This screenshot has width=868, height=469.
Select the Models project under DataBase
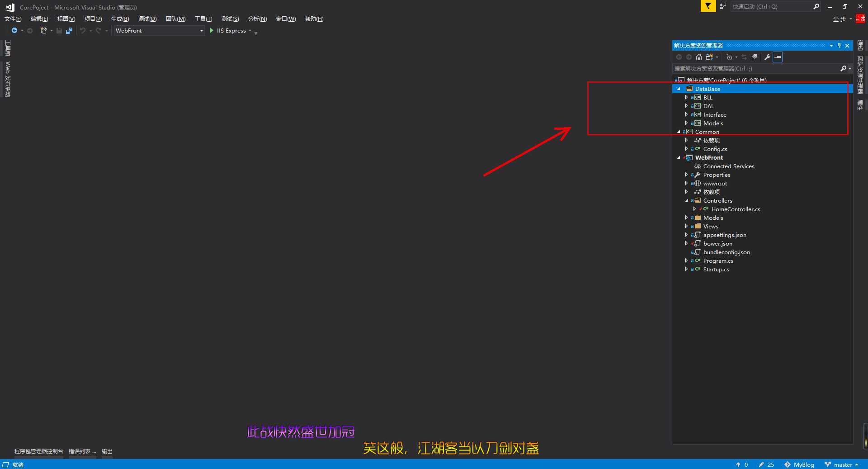[x=713, y=123]
